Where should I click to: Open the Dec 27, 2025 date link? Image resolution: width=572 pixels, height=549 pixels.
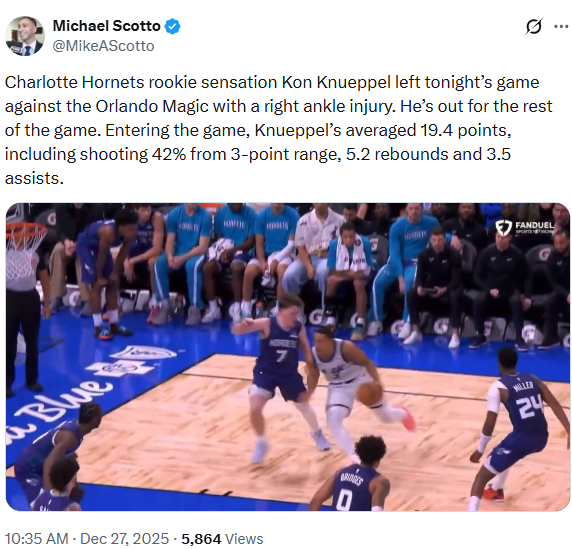coord(124,539)
